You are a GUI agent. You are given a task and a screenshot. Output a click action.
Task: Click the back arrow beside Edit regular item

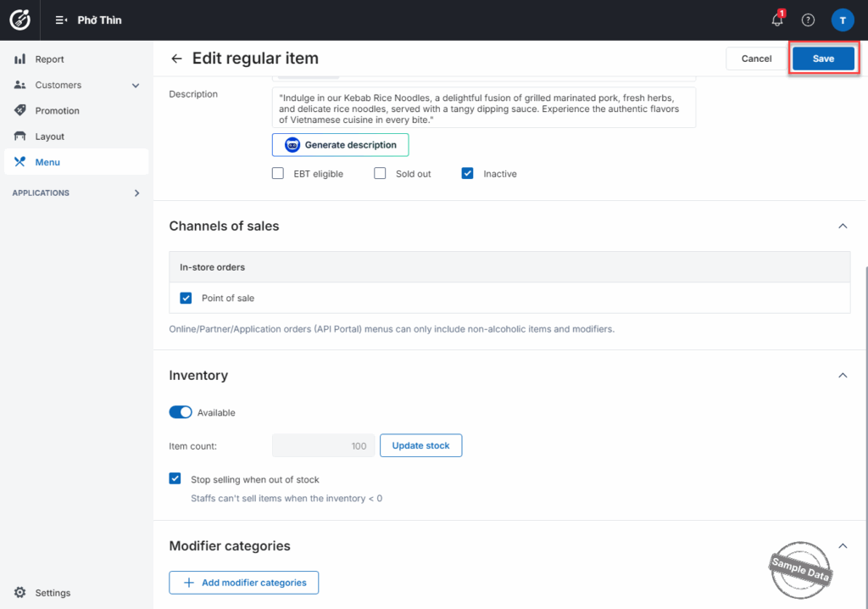(176, 59)
